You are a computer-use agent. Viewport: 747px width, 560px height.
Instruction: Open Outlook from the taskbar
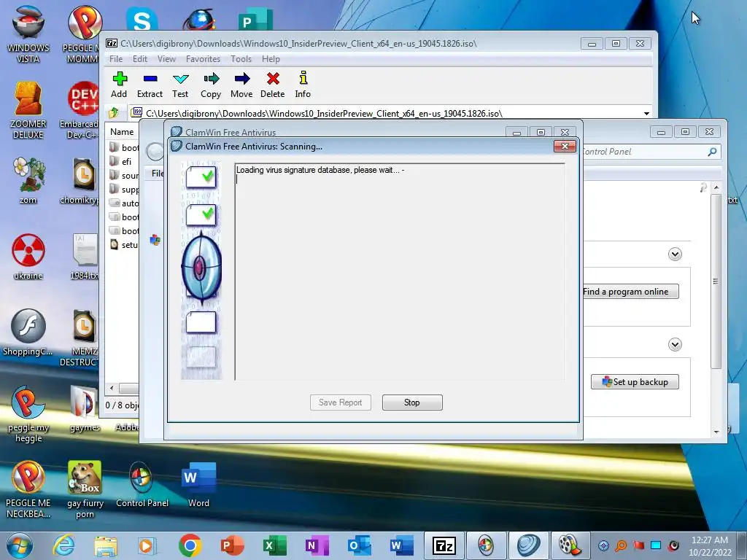pos(359,545)
